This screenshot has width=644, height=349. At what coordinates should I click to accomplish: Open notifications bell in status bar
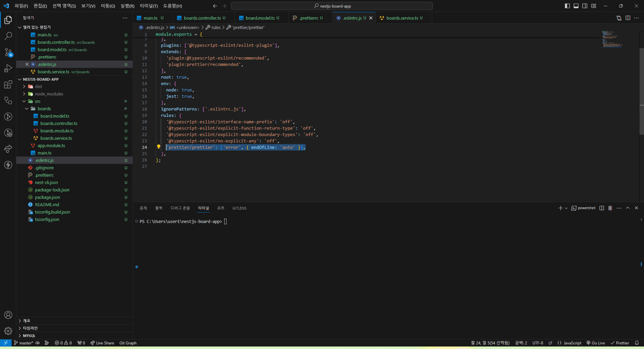click(637, 343)
